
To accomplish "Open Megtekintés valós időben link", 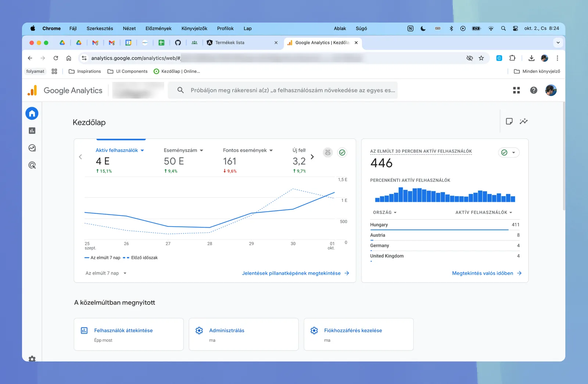I will click(487, 273).
